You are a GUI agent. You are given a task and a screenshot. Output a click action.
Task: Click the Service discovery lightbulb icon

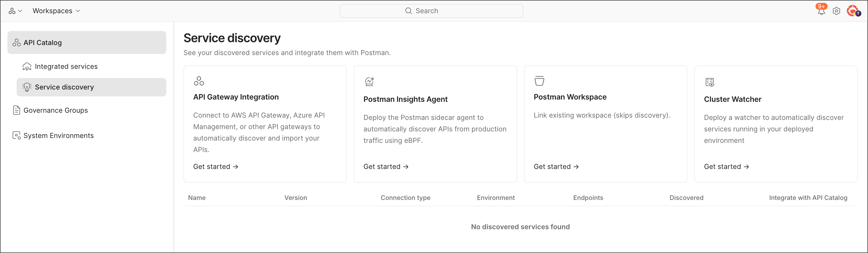[27, 87]
